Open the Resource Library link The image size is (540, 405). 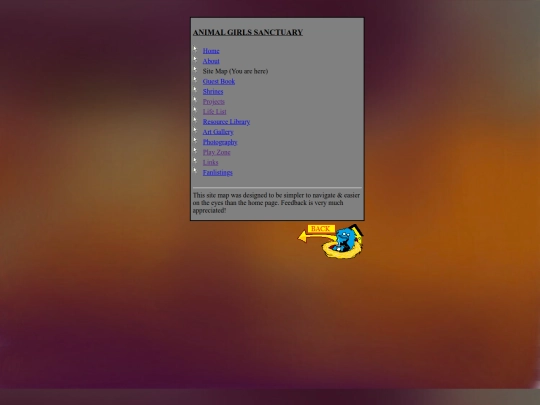click(226, 122)
